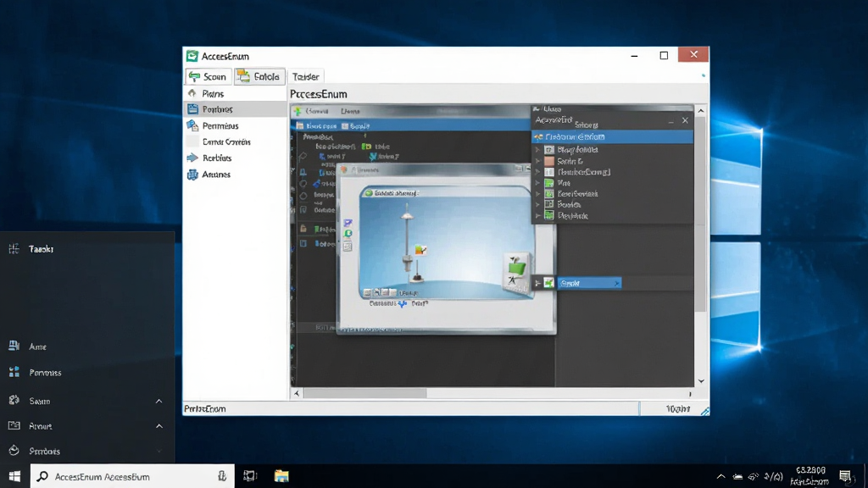Click the Perrboés power-like icon in Start panel
868x488 pixels.
14,451
